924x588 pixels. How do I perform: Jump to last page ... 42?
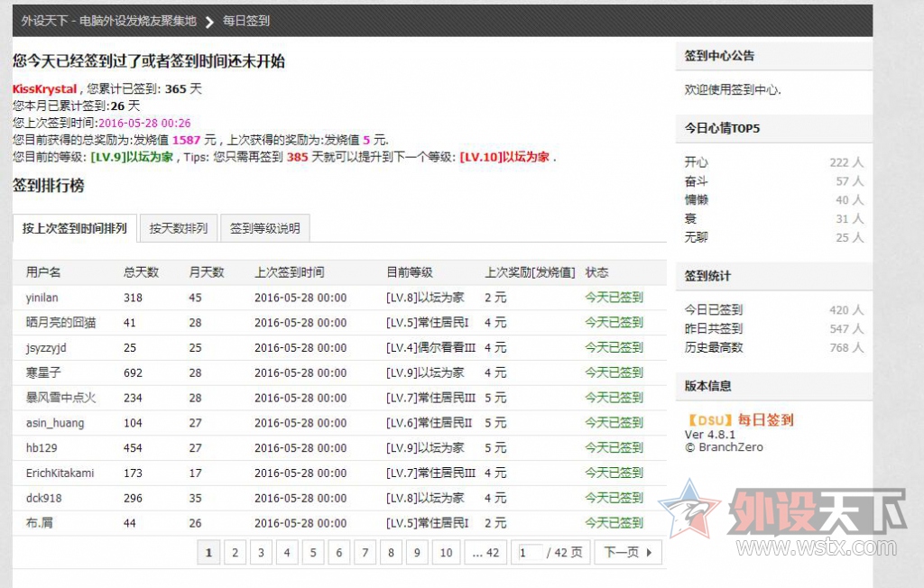coord(485,553)
